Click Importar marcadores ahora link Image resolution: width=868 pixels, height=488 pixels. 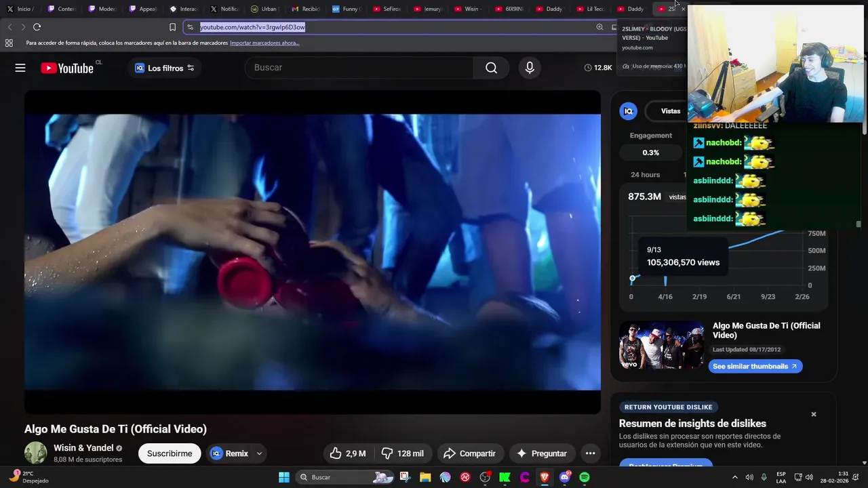[x=264, y=43]
